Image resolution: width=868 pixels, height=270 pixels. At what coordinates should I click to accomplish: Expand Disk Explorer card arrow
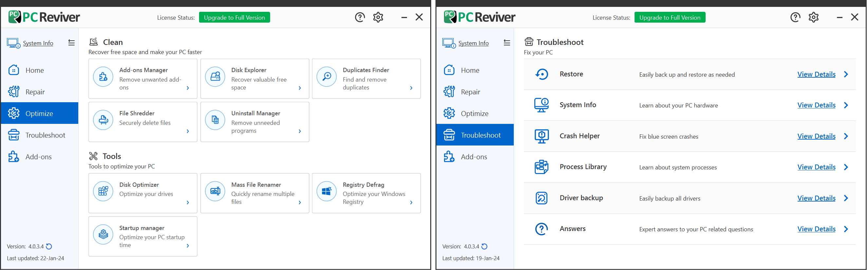[x=300, y=88]
